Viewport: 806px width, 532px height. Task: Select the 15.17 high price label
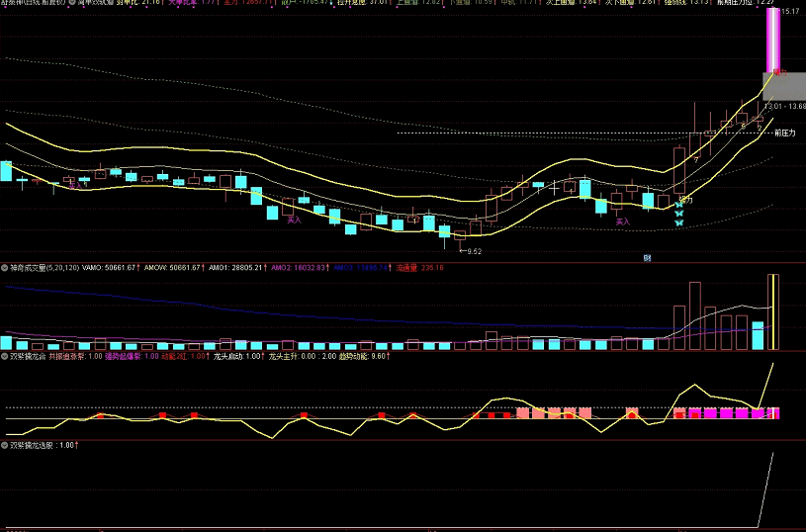pyautogui.click(x=790, y=11)
